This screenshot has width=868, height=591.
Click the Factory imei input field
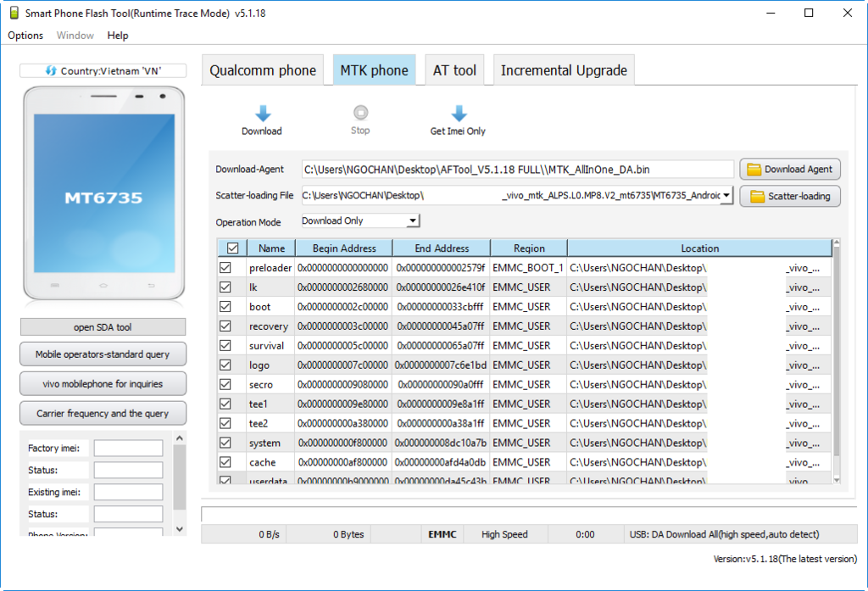click(129, 448)
